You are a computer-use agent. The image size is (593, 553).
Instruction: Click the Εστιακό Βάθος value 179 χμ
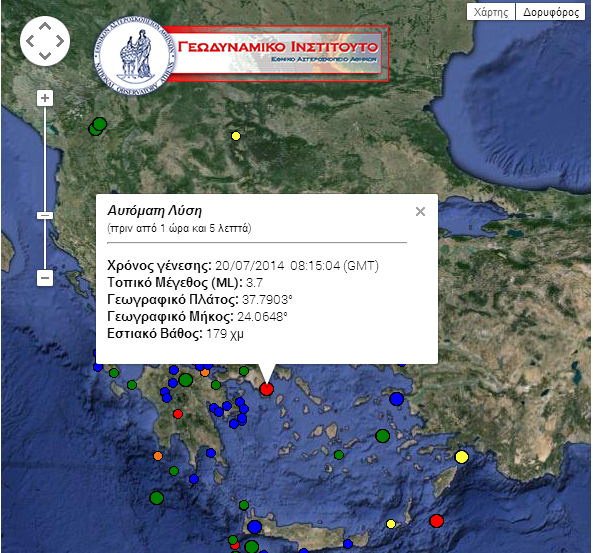(225, 334)
